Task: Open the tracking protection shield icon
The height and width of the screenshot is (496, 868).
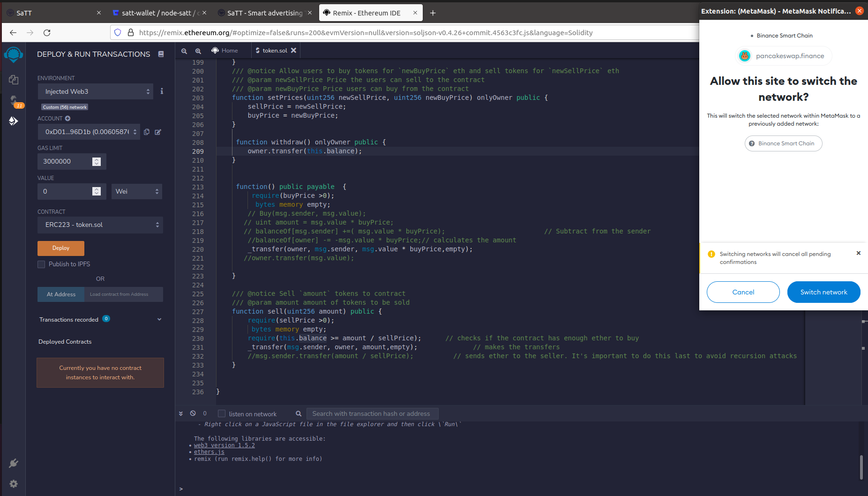Action: pos(118,32)
